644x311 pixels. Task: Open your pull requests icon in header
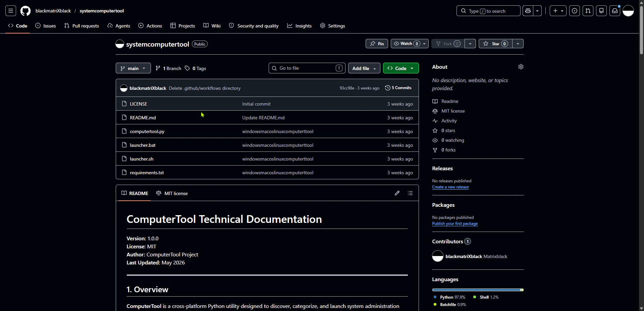[x=588, y=11]
